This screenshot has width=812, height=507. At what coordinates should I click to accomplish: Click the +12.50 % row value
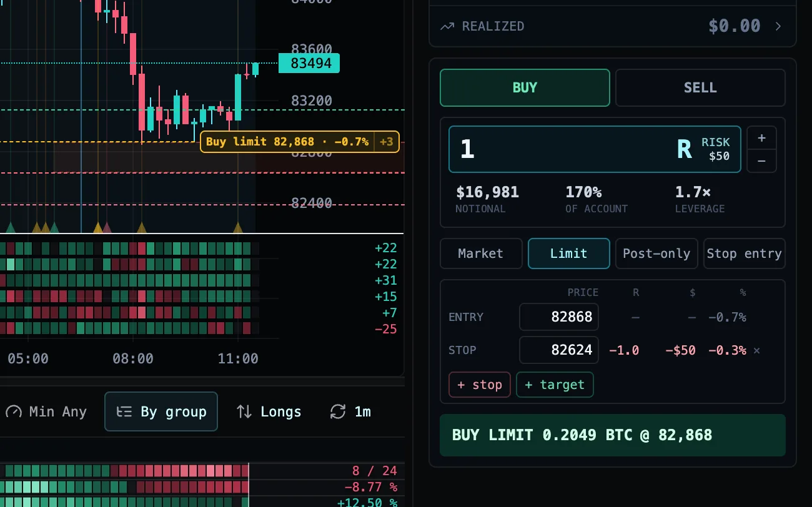point(367,503)
